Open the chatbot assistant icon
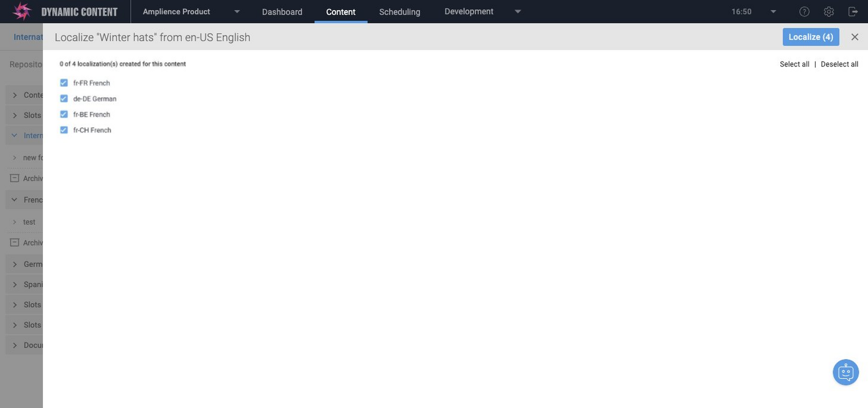 [x=845, y=372]
